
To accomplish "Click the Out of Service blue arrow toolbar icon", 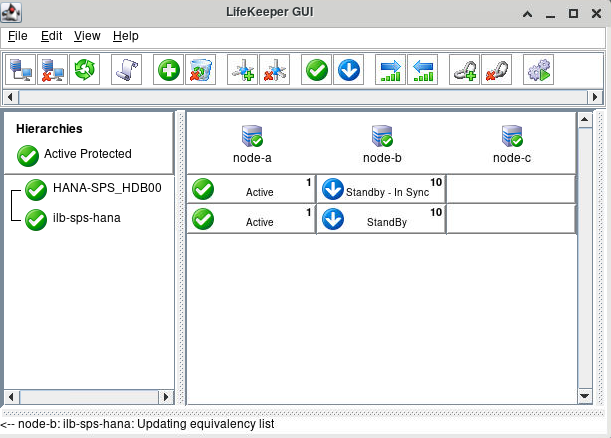I will (349, 70).
